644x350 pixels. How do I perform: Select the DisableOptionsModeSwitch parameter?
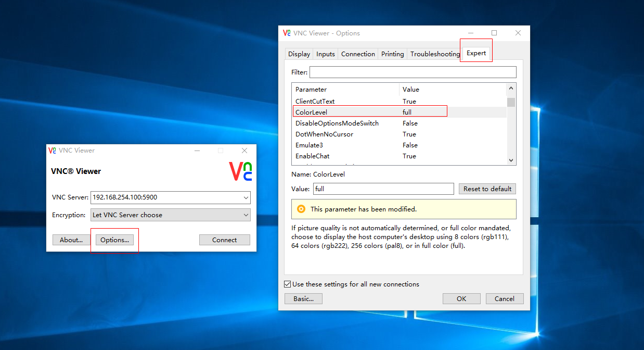400,123
